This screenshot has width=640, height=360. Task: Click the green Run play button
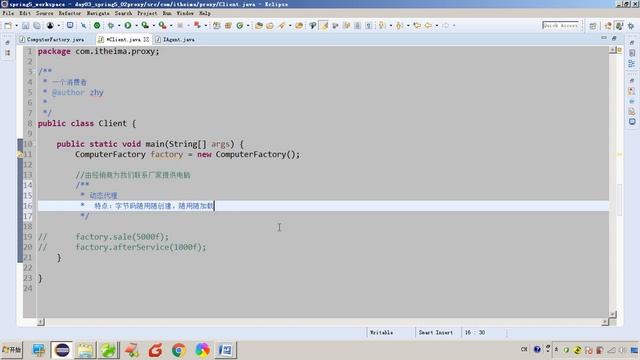click(x=128, y=26)
